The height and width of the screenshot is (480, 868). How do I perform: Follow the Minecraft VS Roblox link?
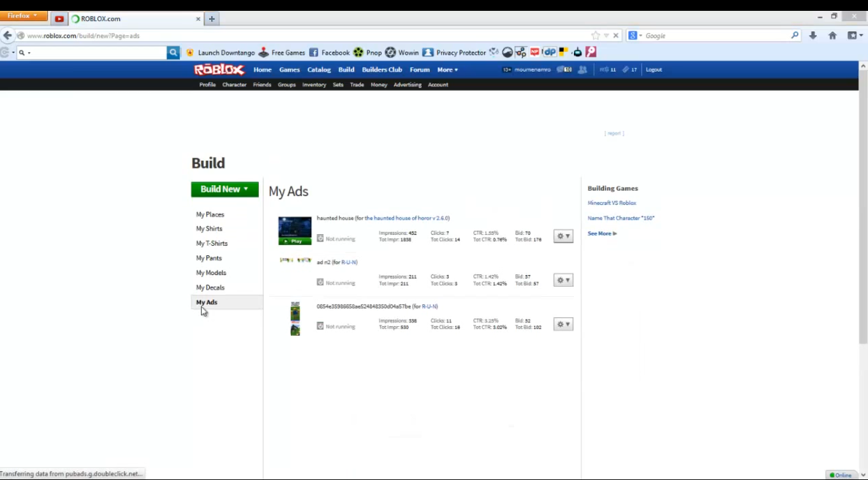point(612,203)
